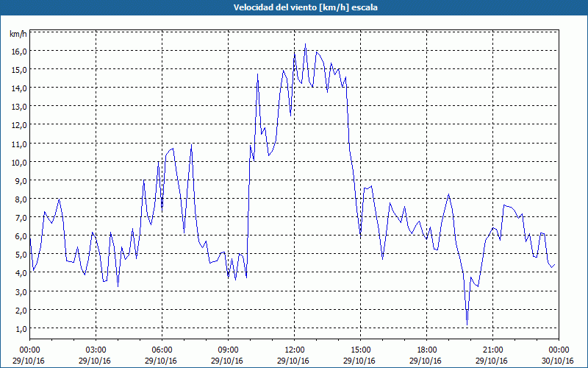Click the '29/10/16' date under 12:00
Screen dimensions: 588x368
(293, 361)
